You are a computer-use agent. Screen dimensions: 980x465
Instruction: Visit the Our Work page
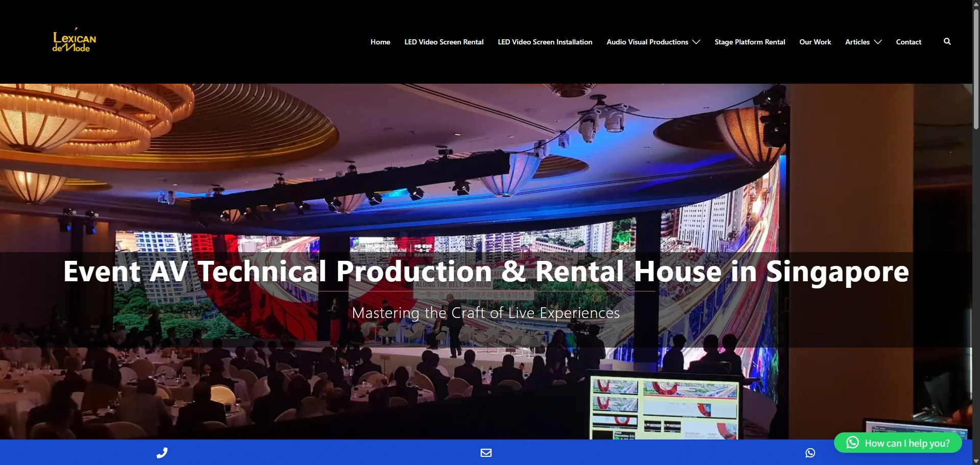click(x=815, y=42)
